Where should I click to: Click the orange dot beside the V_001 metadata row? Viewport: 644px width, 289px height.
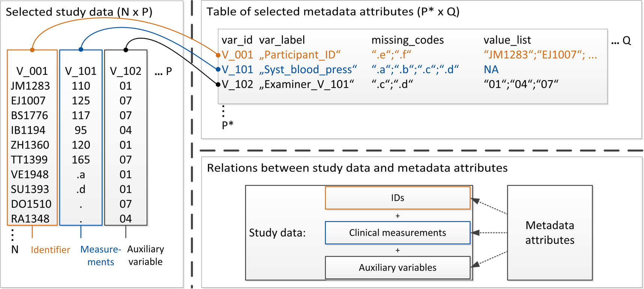pyautogui.click(x=218, y=55)
